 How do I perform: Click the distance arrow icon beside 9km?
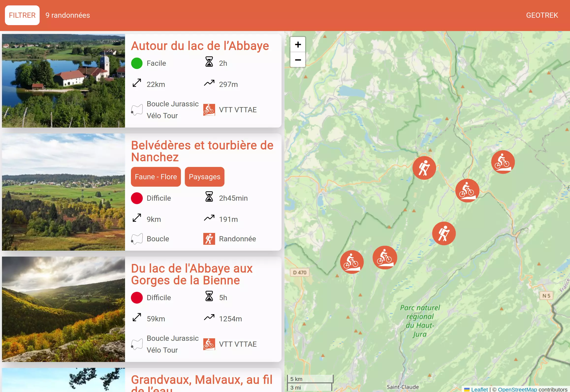pyautogui.click(x=137, y=218)
